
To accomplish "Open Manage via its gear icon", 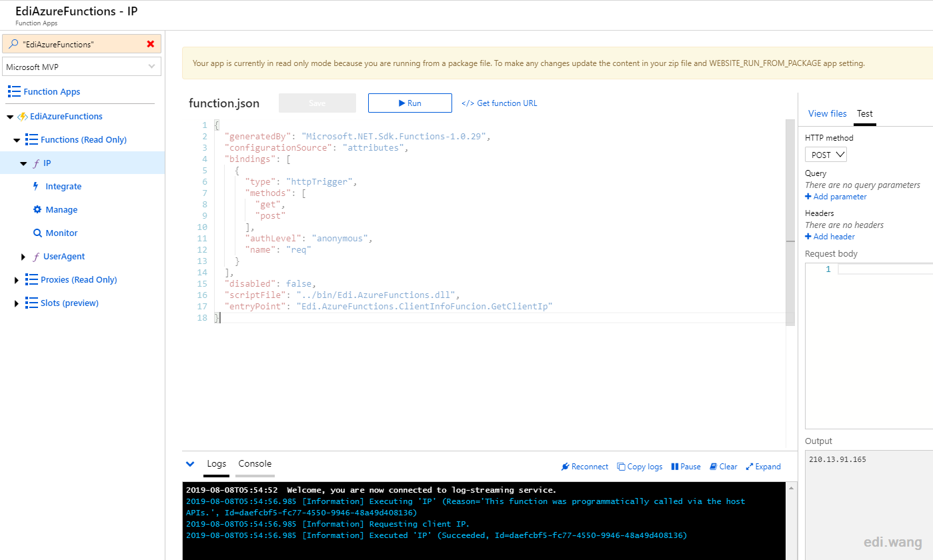I will pyautogui.click(x=37, y=209).
